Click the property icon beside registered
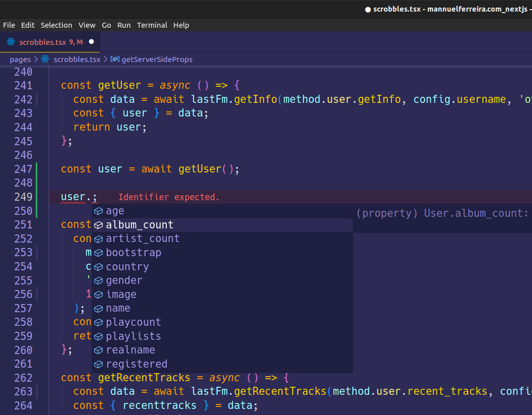This screenshot has height=415, width=532. coord(98,365)
